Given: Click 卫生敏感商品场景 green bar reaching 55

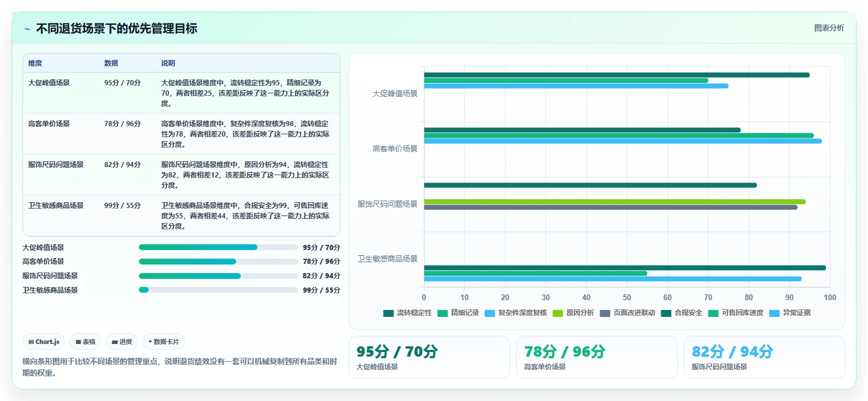Looking at the screenshot, I should click(536, 273).
